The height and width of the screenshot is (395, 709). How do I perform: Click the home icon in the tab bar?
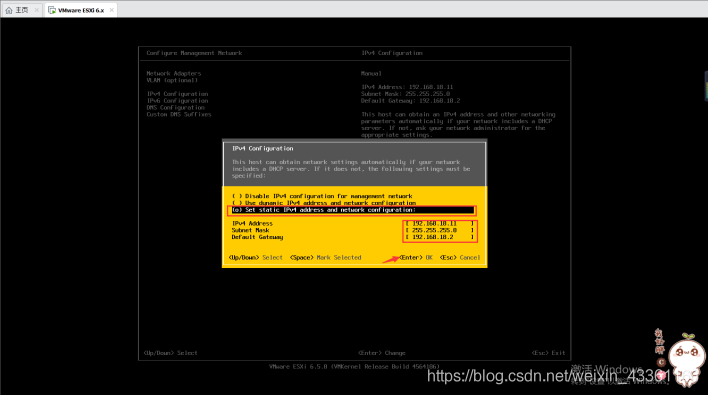pyautogui.click(x=9, y=10)
